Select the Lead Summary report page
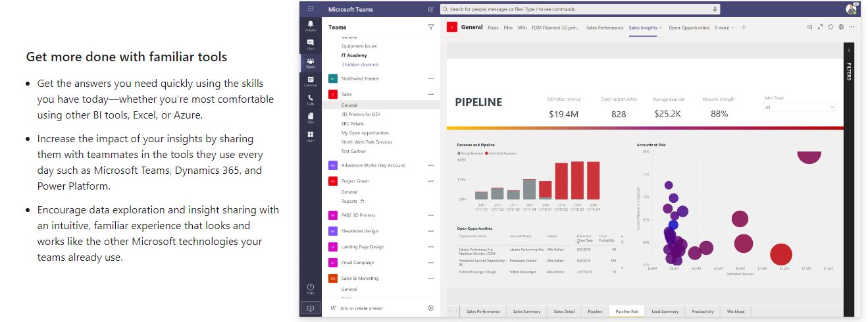868x322 pixels. (x=665, y=311)
